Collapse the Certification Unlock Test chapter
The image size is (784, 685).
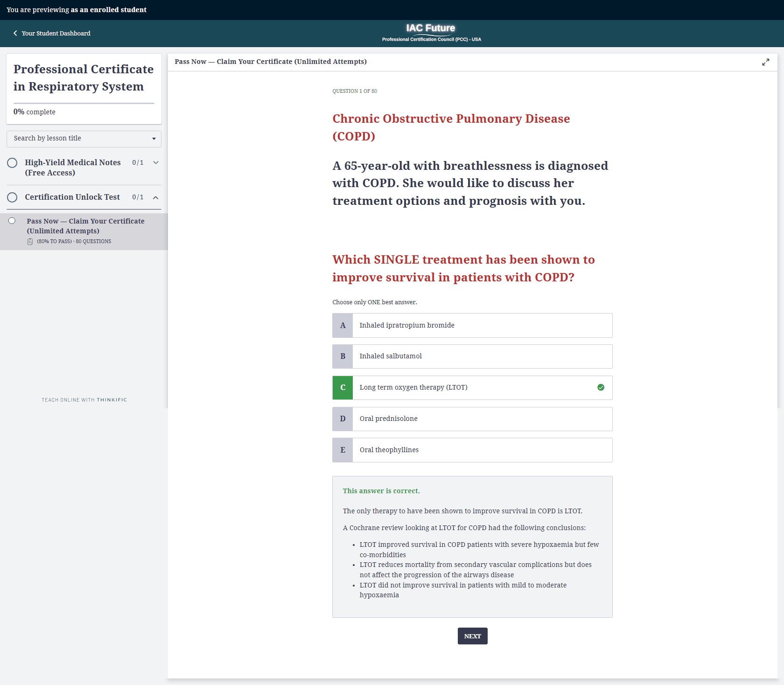(156, 197)
